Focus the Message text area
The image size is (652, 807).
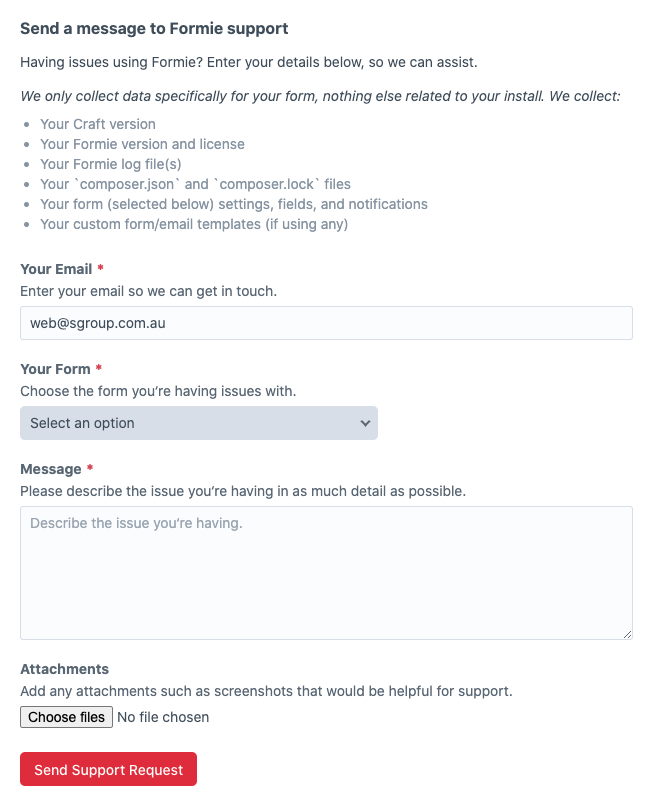pyautogui.click(x=326, y=573)
